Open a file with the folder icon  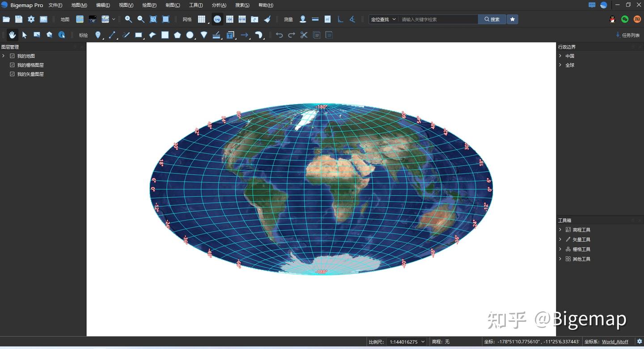(x=6, y=19)
